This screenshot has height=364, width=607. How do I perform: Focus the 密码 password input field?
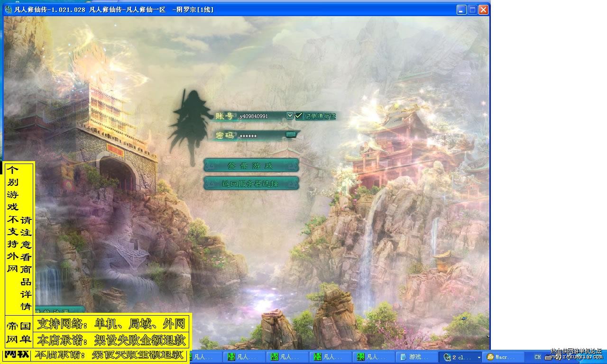tap(262, 136)
